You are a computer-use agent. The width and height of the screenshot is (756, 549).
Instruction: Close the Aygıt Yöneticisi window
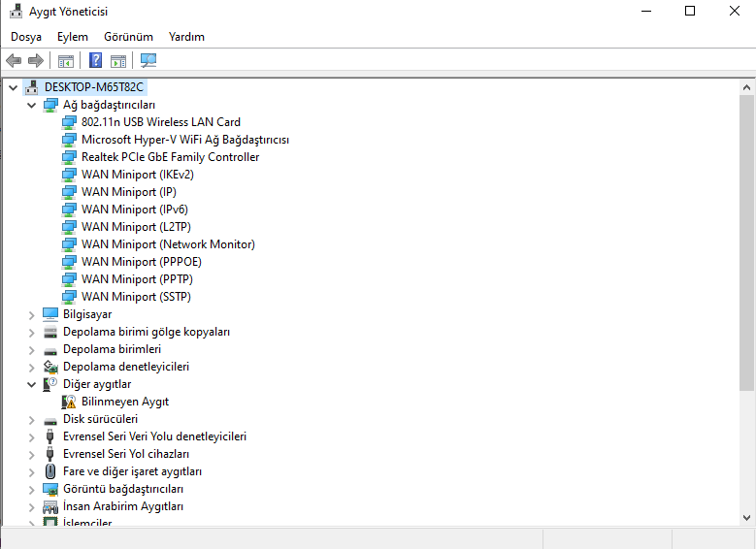click(735, 11)
